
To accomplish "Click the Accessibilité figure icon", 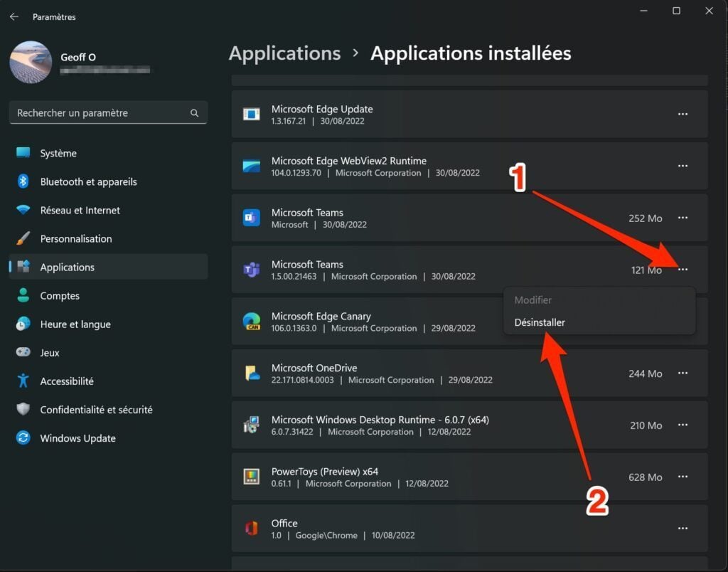I will [23, 381].
